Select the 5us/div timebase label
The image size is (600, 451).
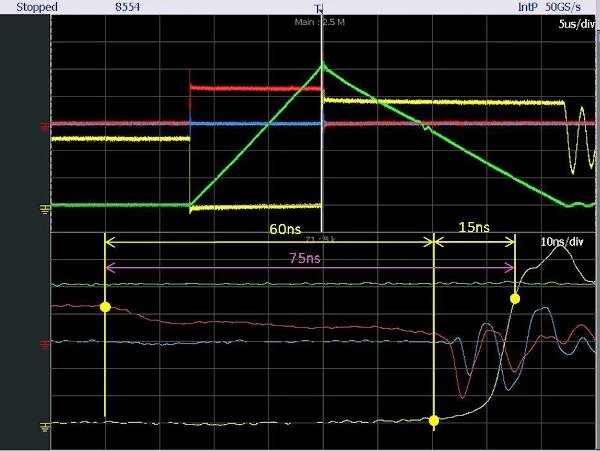pos(575,24)
